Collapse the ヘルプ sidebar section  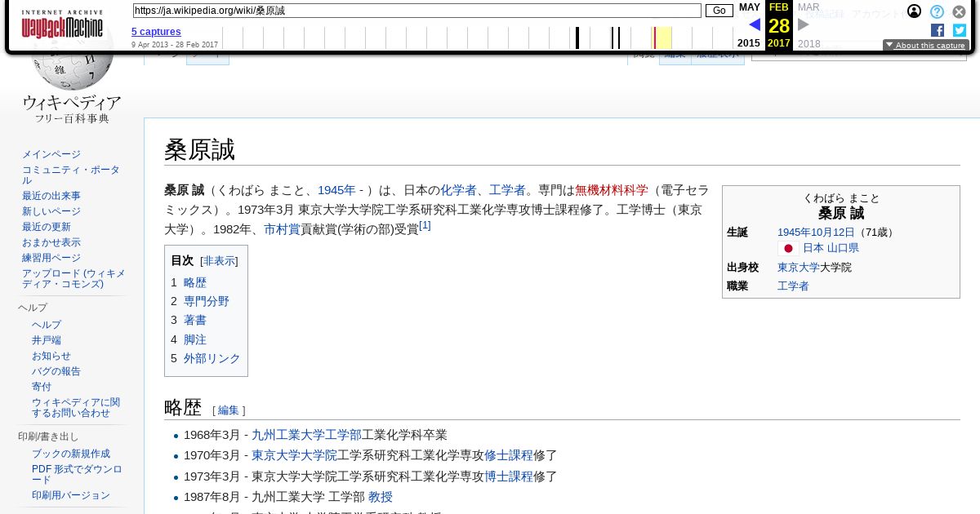coord(33,308)
